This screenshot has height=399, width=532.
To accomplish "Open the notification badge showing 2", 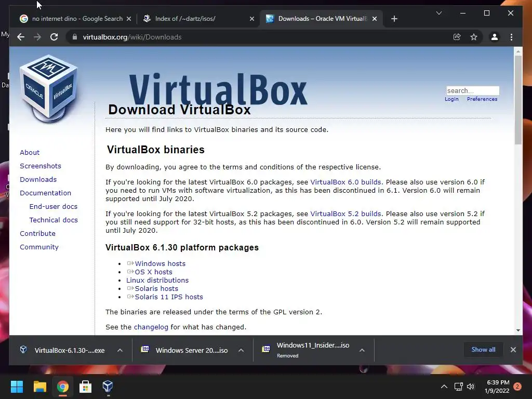I will click(x=517, y=387).
